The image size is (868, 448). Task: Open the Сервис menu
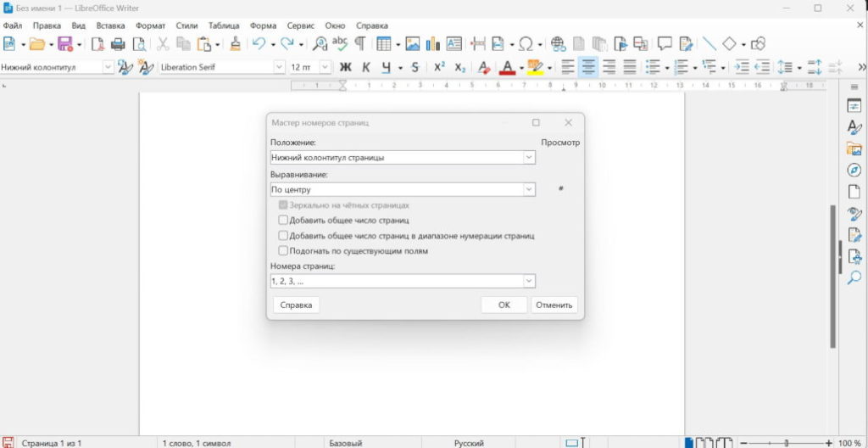(301, 25)
